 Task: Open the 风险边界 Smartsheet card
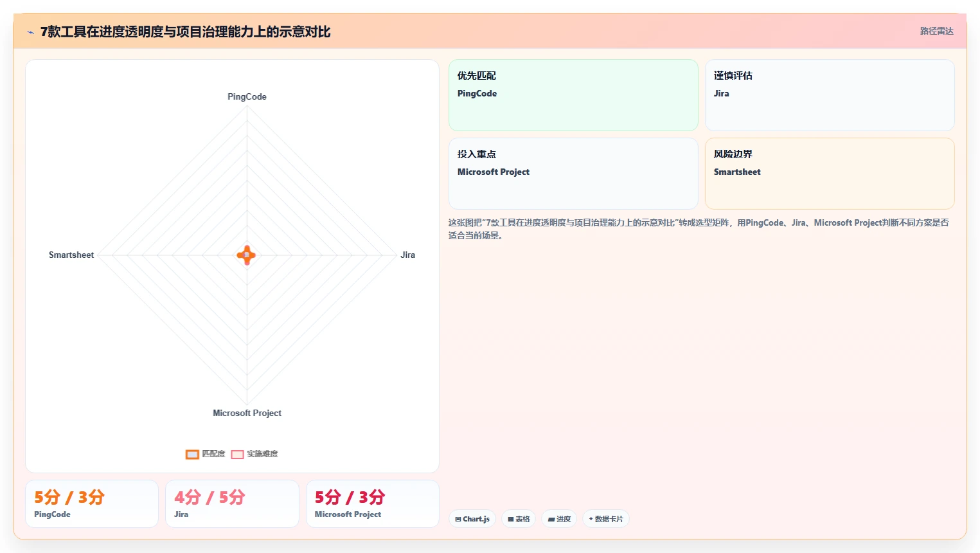point(830,174)
